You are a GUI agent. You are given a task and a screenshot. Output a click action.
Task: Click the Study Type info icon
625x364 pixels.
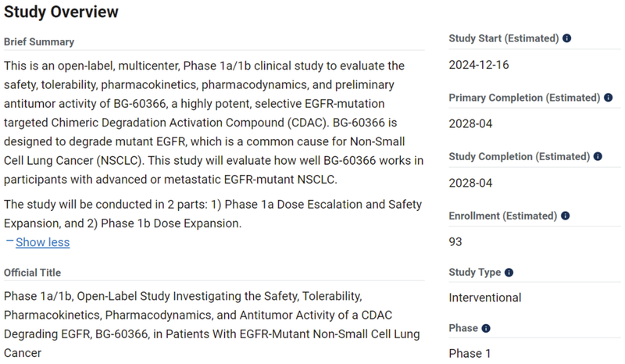(x=509, y=273)
